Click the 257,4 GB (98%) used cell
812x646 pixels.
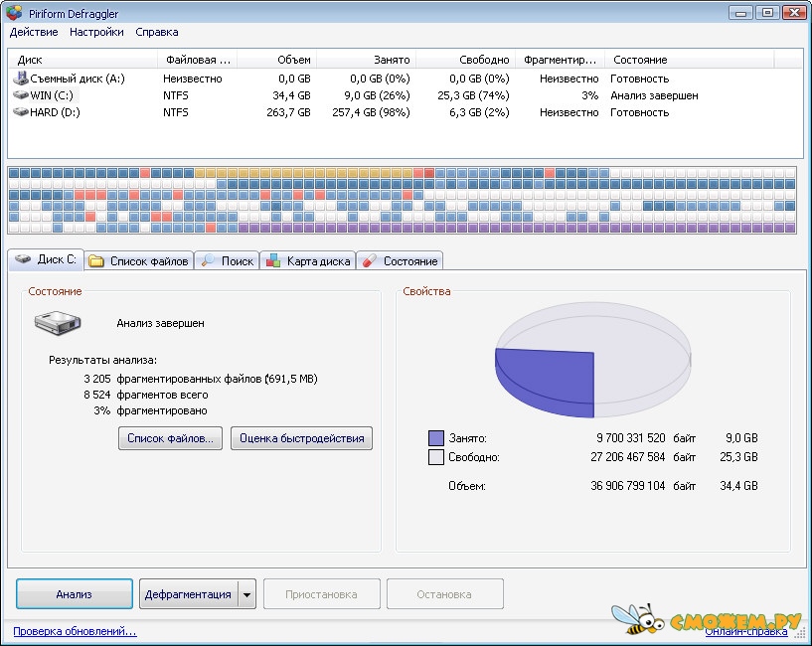371,112
